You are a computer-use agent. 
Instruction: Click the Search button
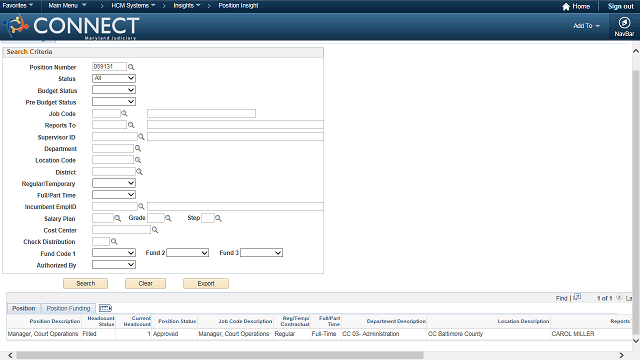click(86, 283)
